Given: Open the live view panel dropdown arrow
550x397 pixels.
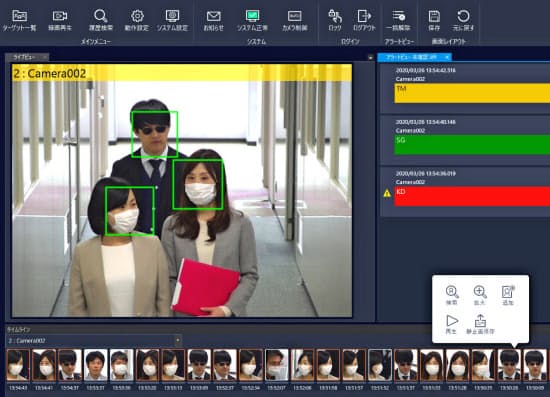Looking at the screenshot, I should [370, 57].
